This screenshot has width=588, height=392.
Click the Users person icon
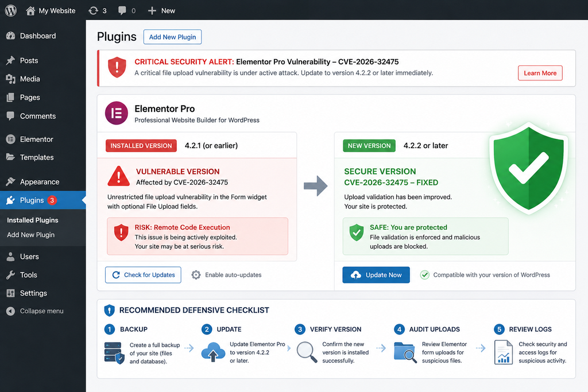[x=10, y=257]
